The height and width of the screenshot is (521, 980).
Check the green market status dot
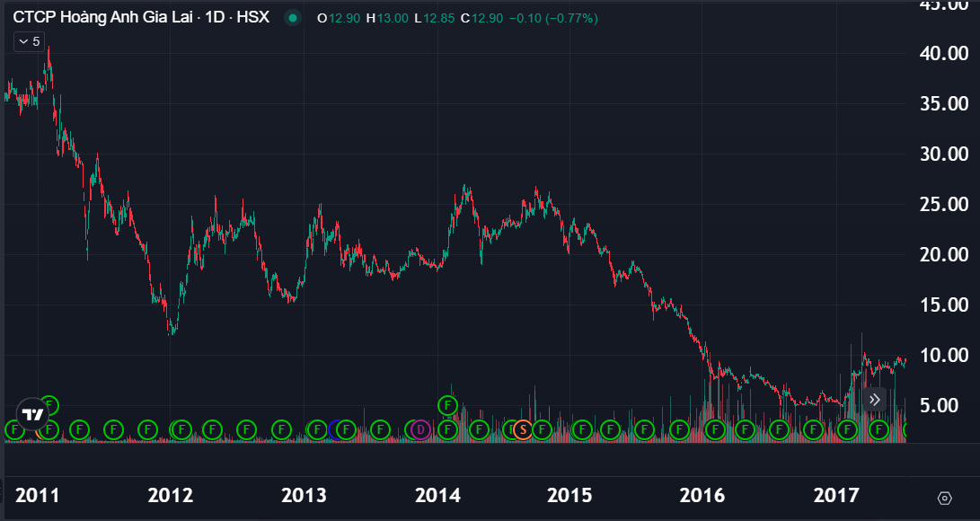[x=293, y=18]
